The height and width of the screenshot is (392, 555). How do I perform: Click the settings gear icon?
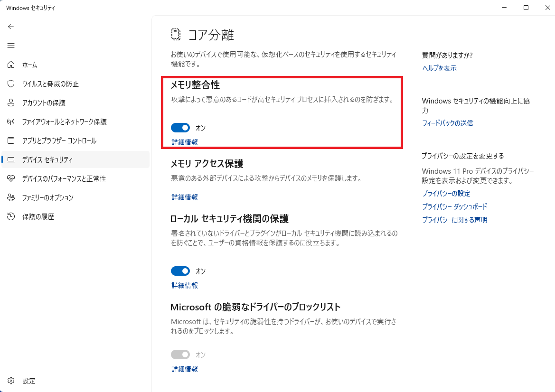pyautogui.click(x=11, y=381)
